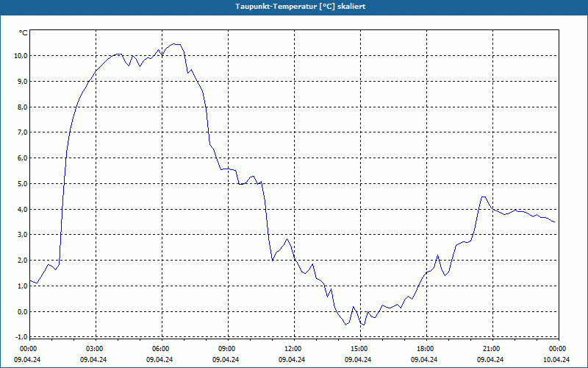
Task: Select the 2,0 y-axis label
Action: [22, 261]
